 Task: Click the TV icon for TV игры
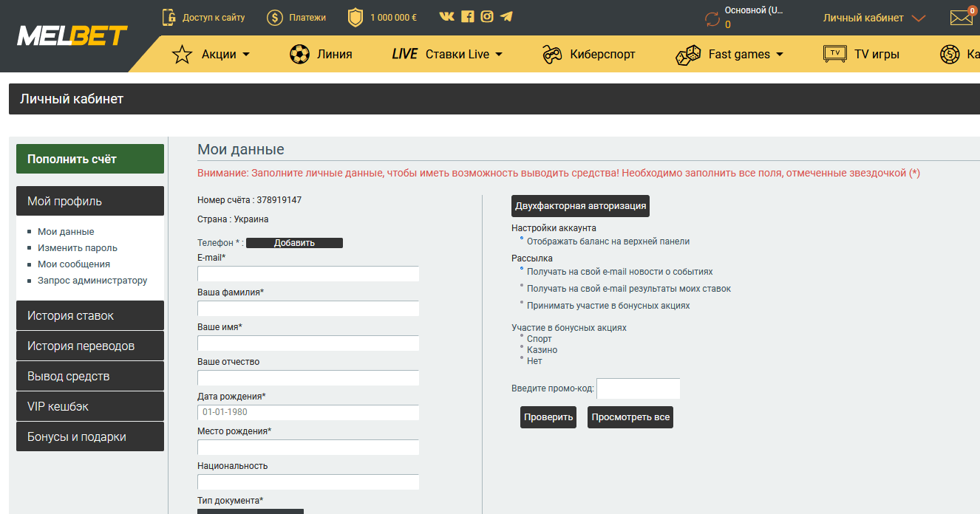point(835,54)
